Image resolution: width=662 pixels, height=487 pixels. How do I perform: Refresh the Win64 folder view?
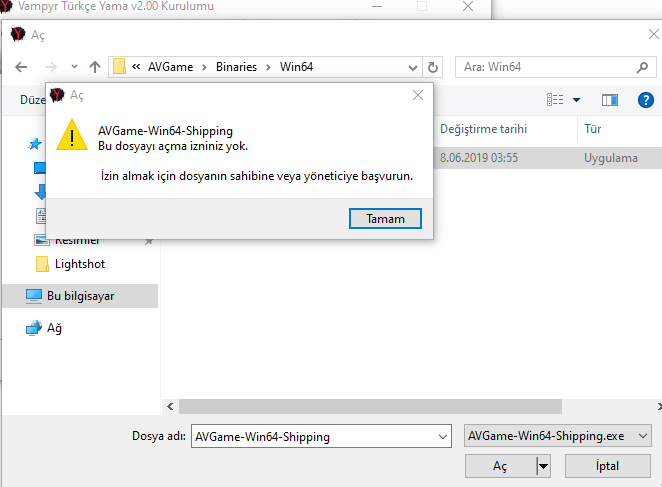(x=433, y=67)
